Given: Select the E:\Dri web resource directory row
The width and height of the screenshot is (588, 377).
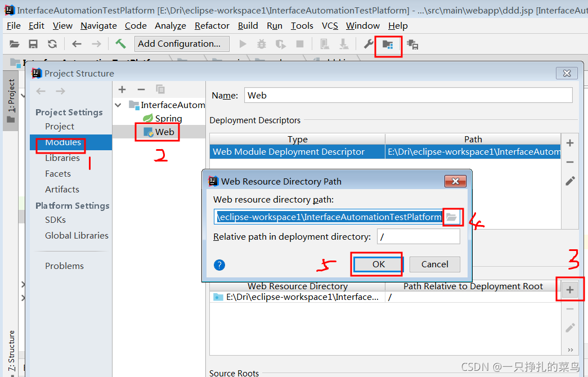Looking at the screenshot, I should point(385,297).
